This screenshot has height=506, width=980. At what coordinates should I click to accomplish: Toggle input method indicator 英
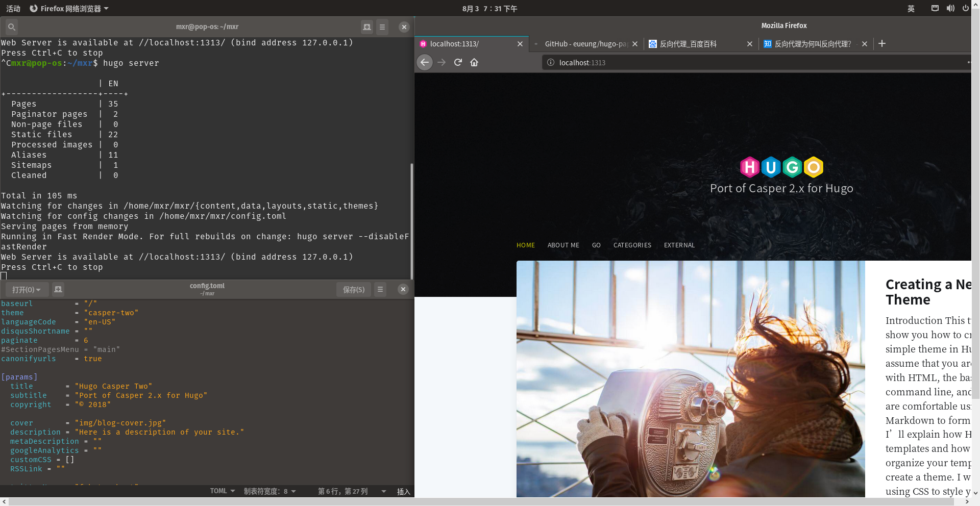click(911, 9)
